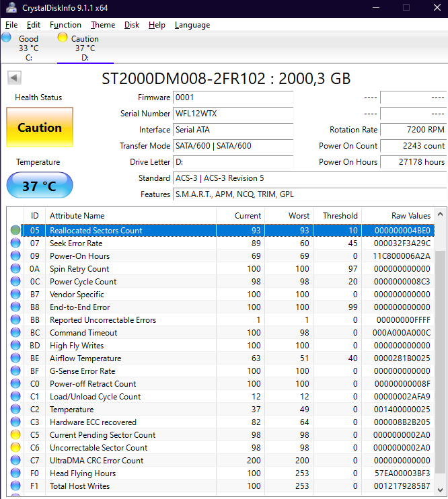Click the Transfer Mode field SATA/600

(x=233, y=146)
